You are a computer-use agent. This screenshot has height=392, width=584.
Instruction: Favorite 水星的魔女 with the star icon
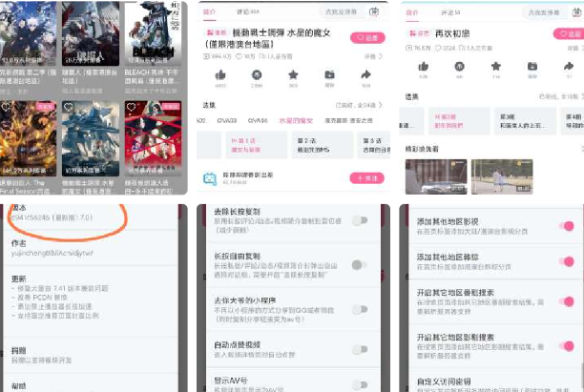(293, 74)
